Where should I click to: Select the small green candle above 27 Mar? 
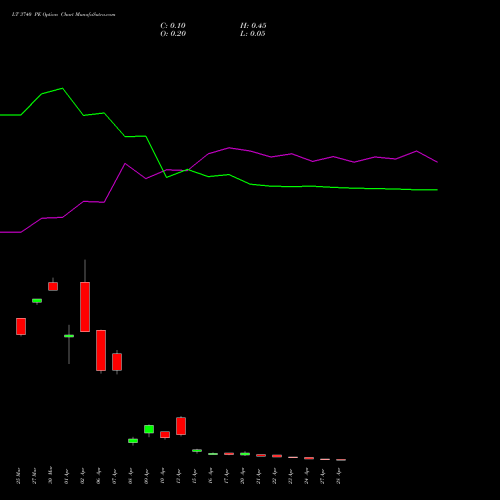37,301
